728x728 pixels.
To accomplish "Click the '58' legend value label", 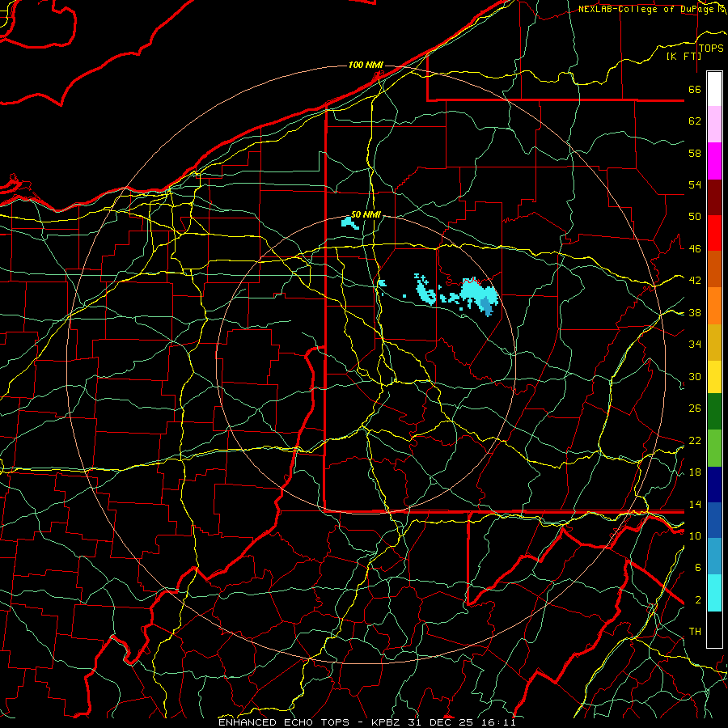I will coord(695,153).
